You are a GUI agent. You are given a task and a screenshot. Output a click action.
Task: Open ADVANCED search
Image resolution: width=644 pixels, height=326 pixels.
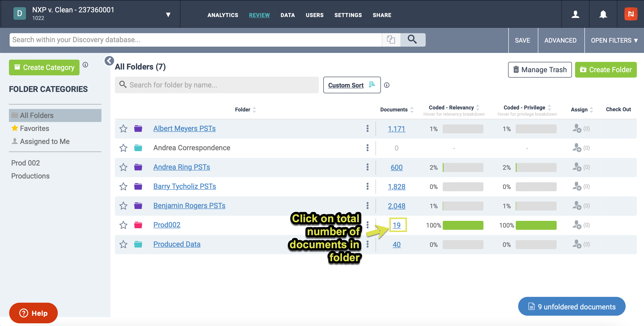coord(560,40)
